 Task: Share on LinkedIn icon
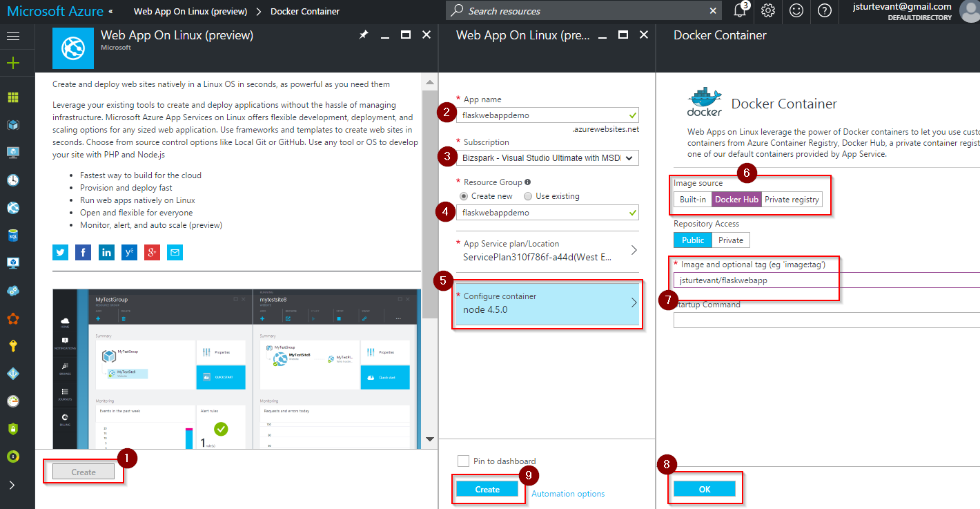106,253
